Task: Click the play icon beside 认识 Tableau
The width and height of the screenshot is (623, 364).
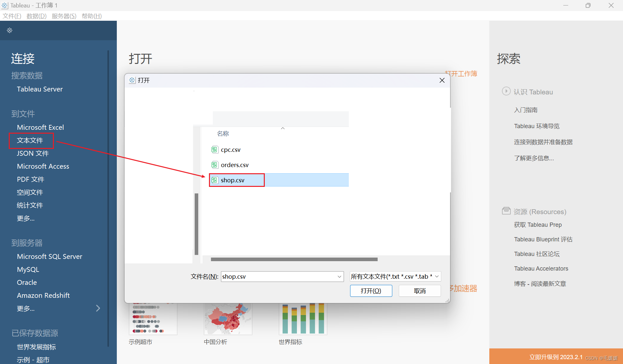Action: click(x=506, y=91)
